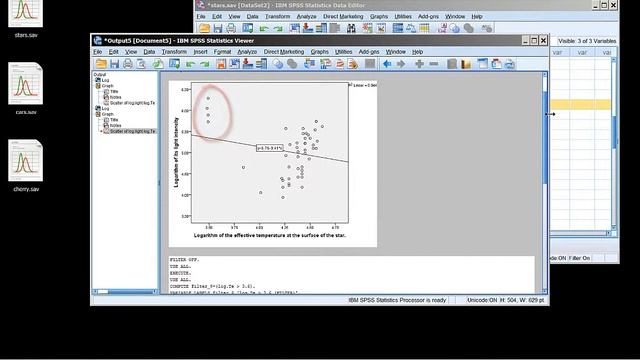This screenshot has height=360, width=640.
Task: Click vertical scrollbar in Data Editor window
Action: (614, 144)
